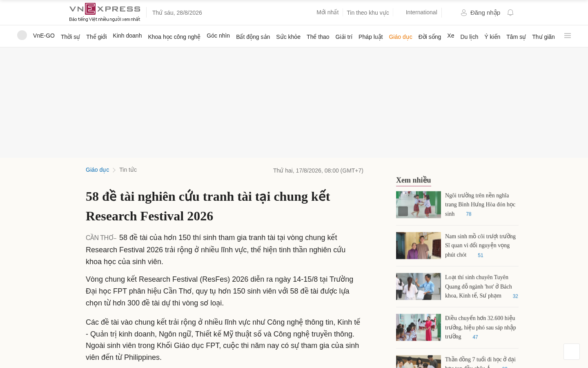Viewport: 588px width, 368px height.
Task: Click the 78 comments count
Action: tap(469, 214)
